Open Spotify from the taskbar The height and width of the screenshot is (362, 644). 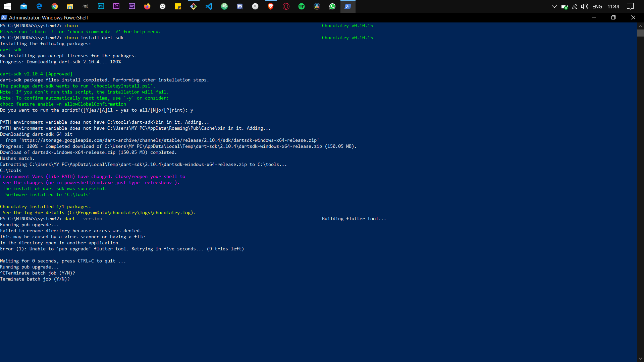[302, 6]
